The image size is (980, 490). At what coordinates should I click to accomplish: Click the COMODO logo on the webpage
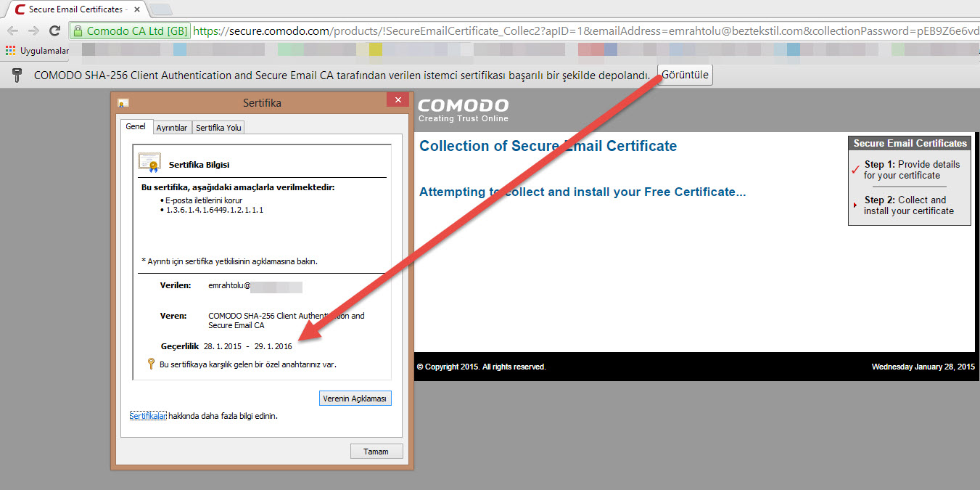(463, 105)
